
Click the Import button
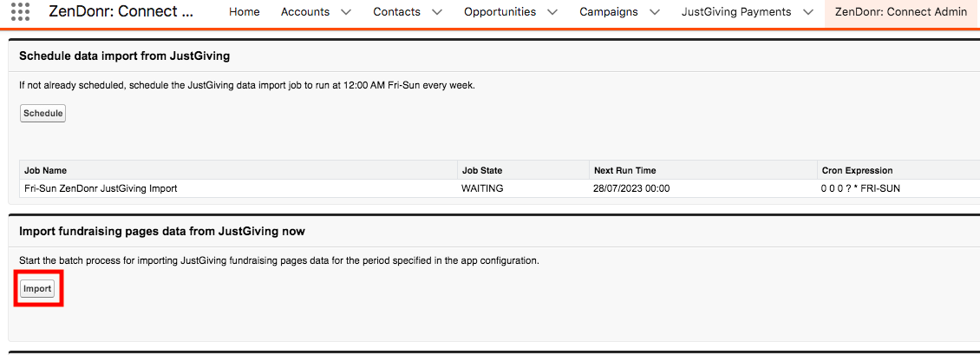point(37,289)
